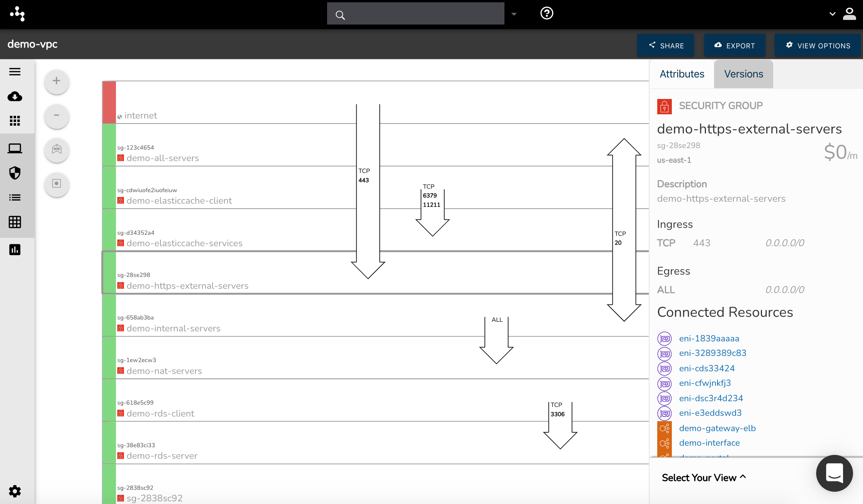This screenshot has height=504, width=863.
Task: Select the grid apps icon in sidebar
Action: click(x=15, y=121)
